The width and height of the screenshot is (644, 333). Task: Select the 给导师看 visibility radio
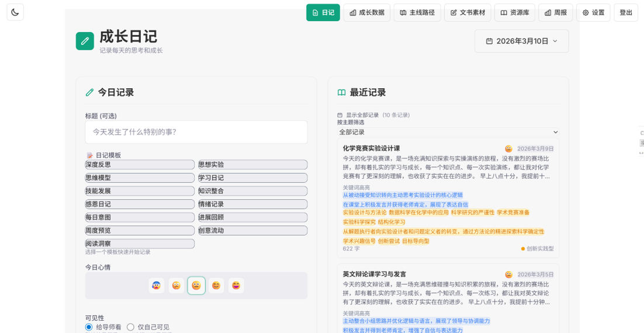point(89,327)
